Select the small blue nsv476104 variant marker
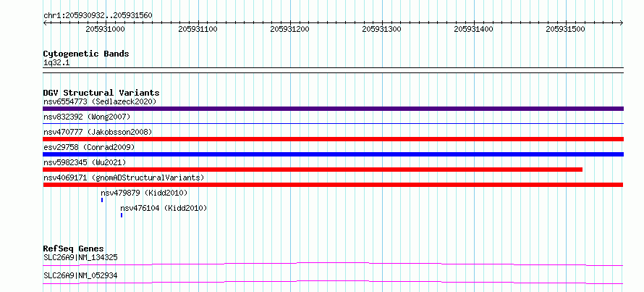This screenshot has height=292, width=644. (x=122, y=215)
